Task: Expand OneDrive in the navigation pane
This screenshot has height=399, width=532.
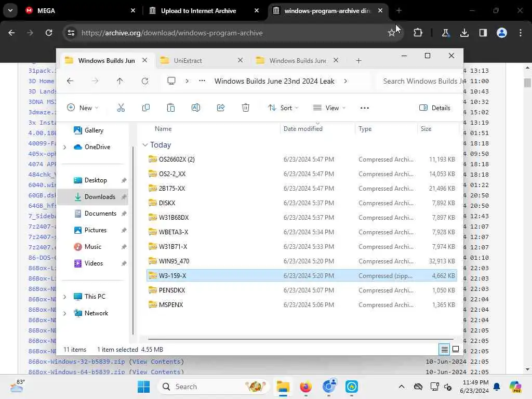Action: coord(65,147)
